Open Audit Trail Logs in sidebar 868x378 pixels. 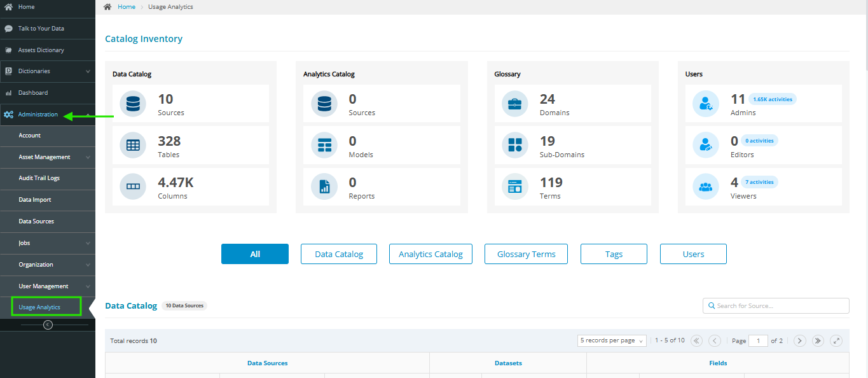39,178
